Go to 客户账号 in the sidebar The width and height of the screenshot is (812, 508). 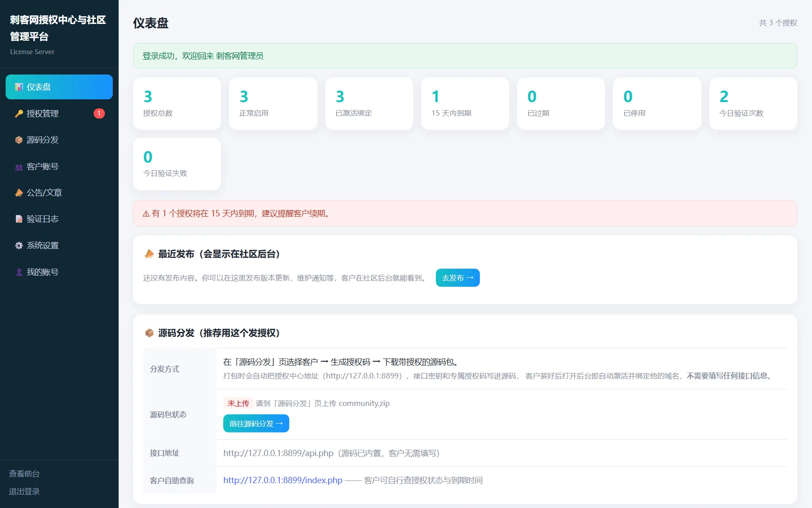point(59,167)
